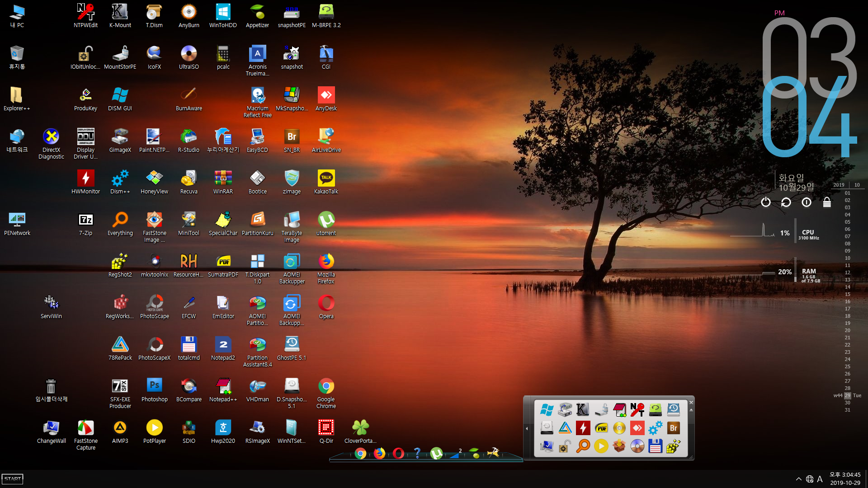Open the ServiWin desktop shortcut
This screenshot has height=488, width=868.
51,307
